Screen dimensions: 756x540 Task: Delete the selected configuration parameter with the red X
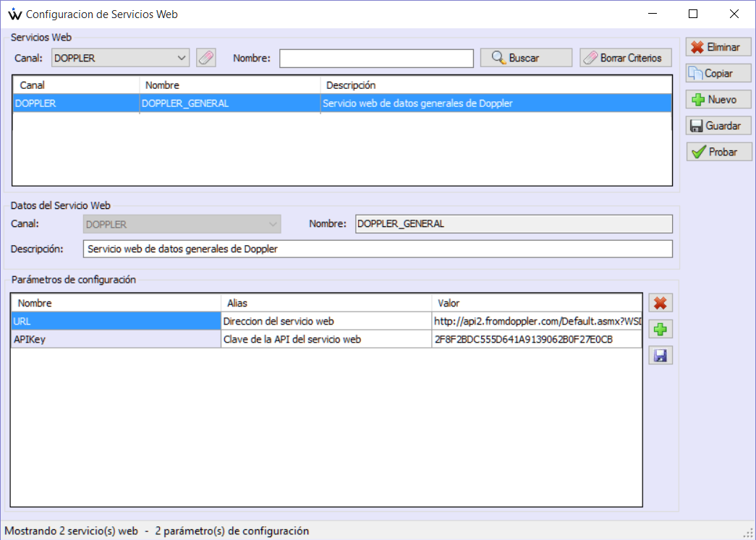660,303
